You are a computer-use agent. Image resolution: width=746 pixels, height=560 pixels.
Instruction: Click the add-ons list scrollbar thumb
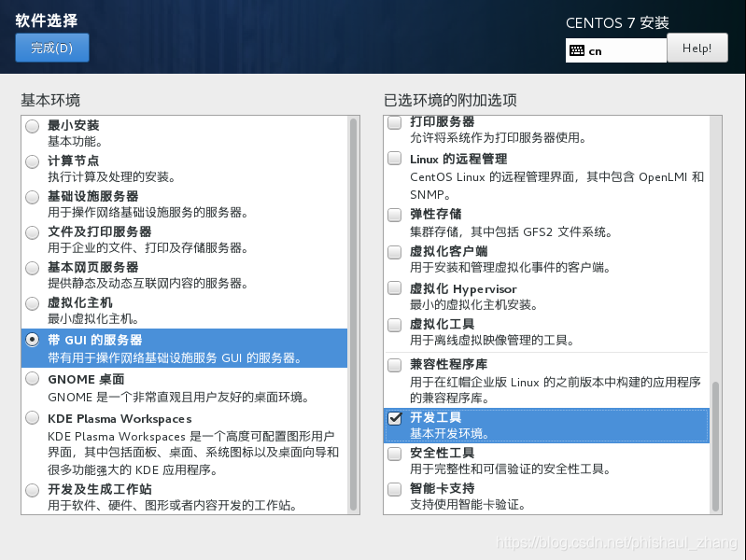pyautogui.click(x=715, y=446)
